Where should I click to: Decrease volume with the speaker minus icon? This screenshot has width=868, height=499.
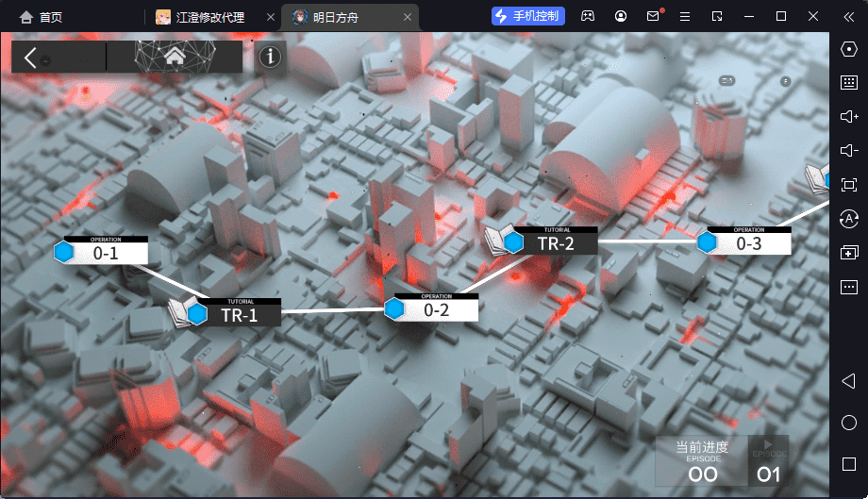click(848, 151)
